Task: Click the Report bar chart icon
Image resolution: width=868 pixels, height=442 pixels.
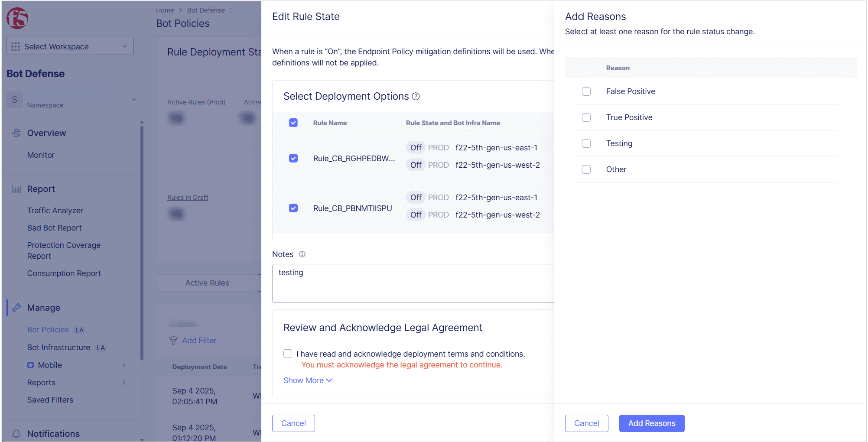Action: [x=16, y=189]
